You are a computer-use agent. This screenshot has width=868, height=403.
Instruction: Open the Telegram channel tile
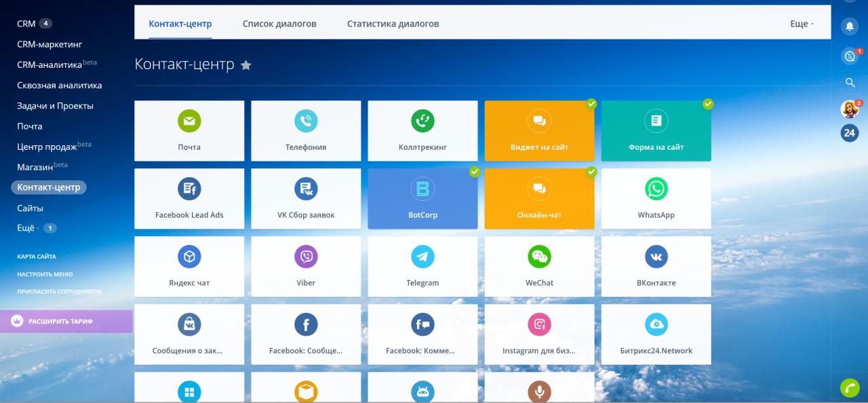click(x=422, y=267)
